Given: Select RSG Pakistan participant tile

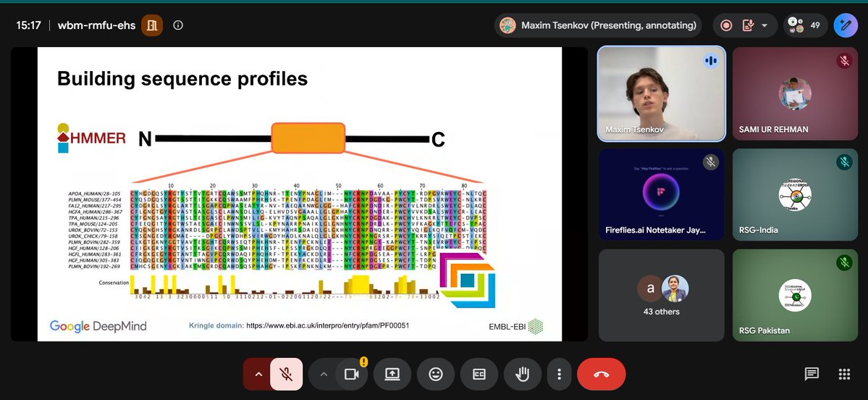Looking at the screenshot, I should pyautogui.click(x=795, y=295).
